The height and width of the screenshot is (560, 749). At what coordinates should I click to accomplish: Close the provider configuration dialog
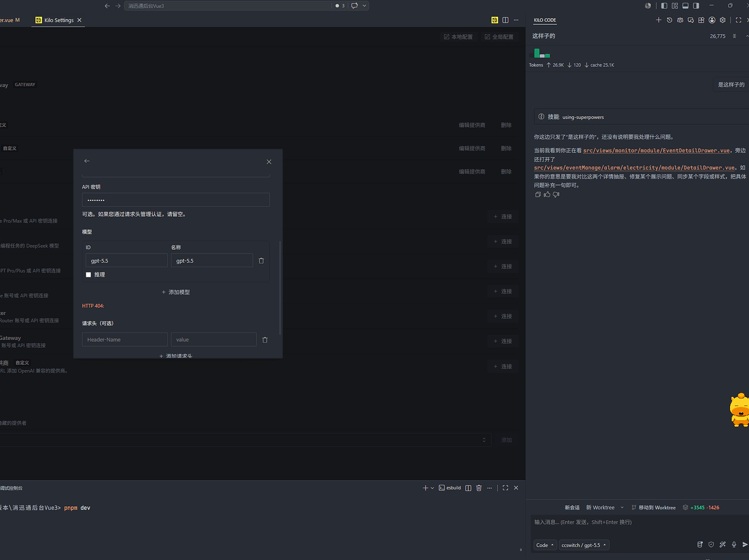(x=269, y=162)
